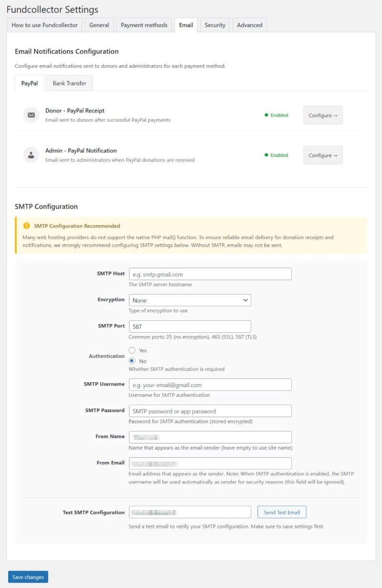Click the person icon for Admin PayPal Notification
Screen dimensions: 382x588
point(31,155)
